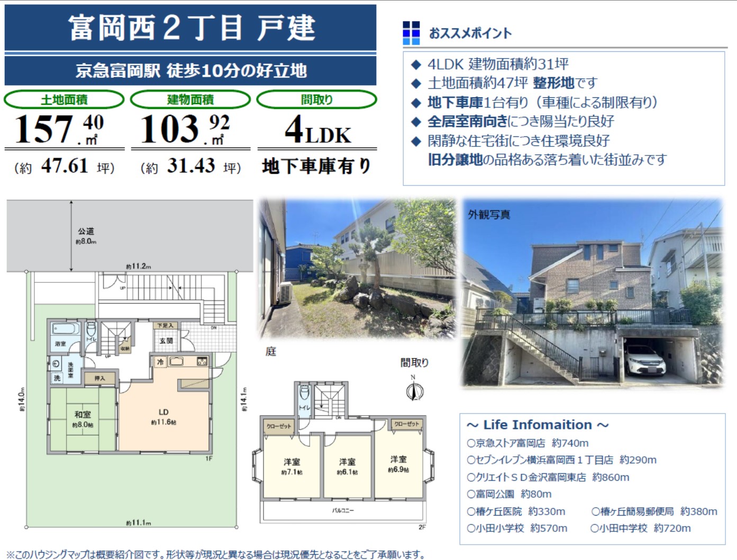Click the north compass icon
737x560 pixels.
pos(414,392)
